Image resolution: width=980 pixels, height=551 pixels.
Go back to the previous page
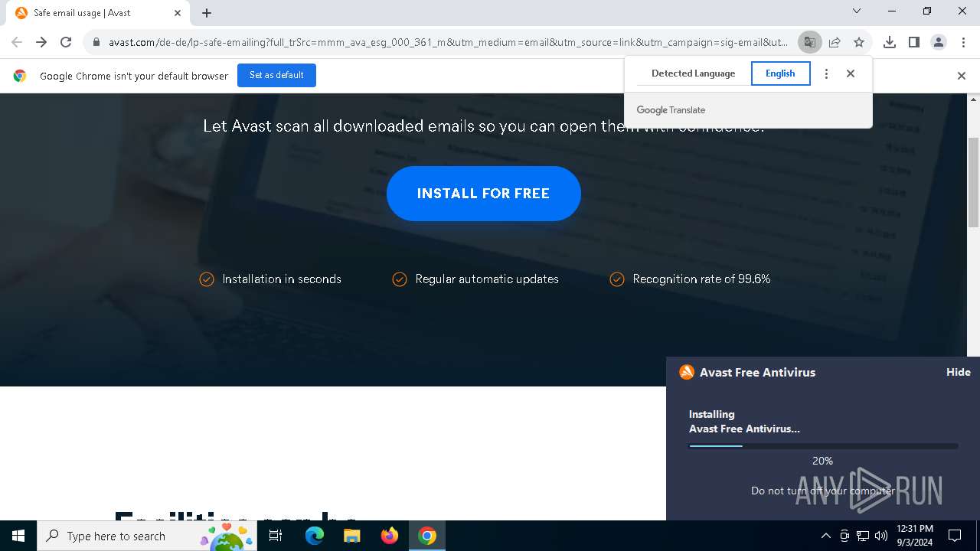[17, 42]
